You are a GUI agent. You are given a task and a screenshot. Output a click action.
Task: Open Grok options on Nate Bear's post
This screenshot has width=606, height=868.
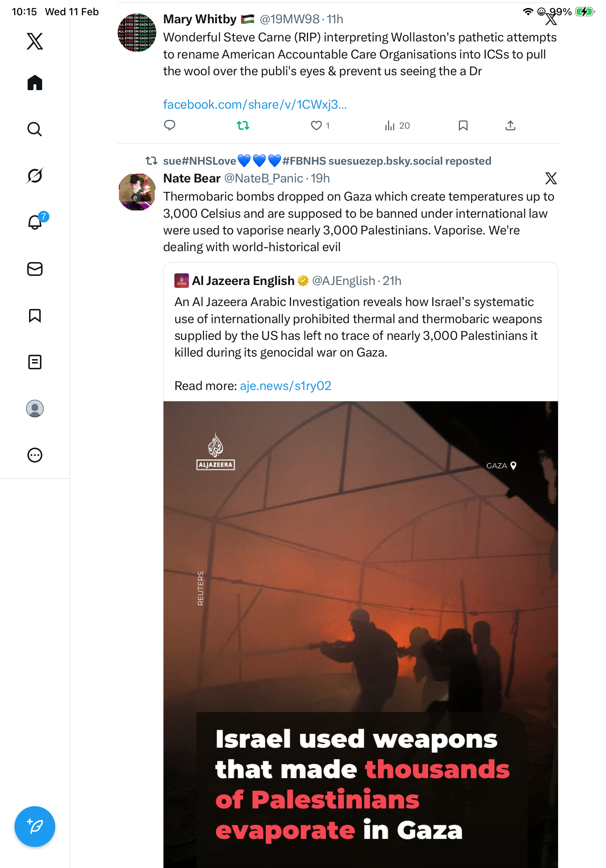pyautogui.click(x=550, y=178)
